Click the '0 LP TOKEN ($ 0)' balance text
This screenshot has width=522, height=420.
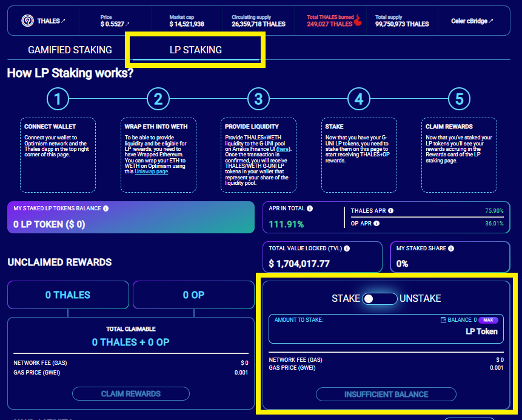point(49,224)
